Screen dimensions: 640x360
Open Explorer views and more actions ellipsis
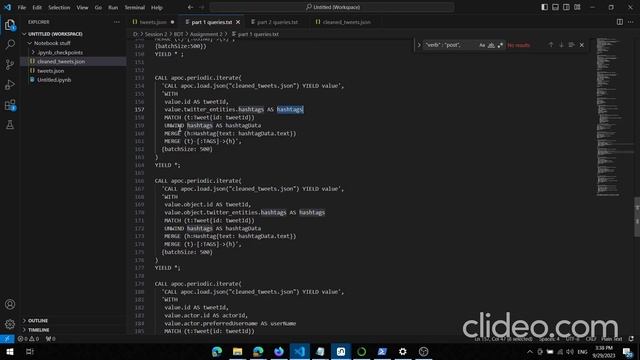[x=117, y=22]
